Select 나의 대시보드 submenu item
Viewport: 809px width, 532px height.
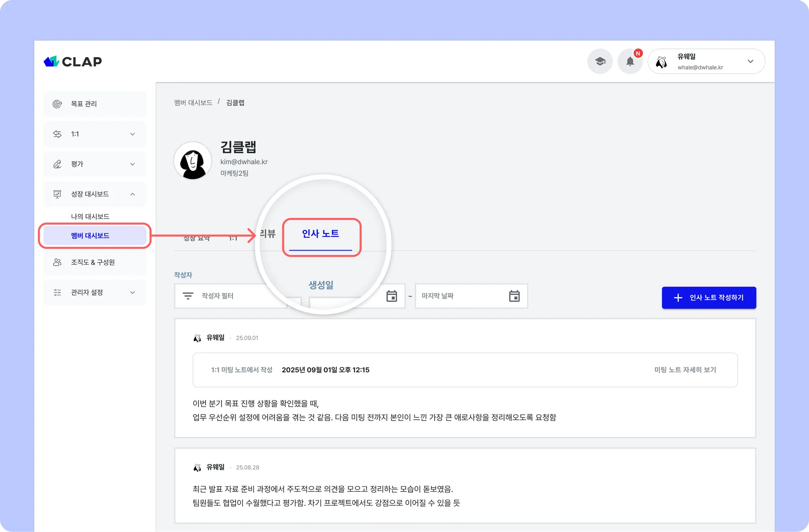(90, 217)
